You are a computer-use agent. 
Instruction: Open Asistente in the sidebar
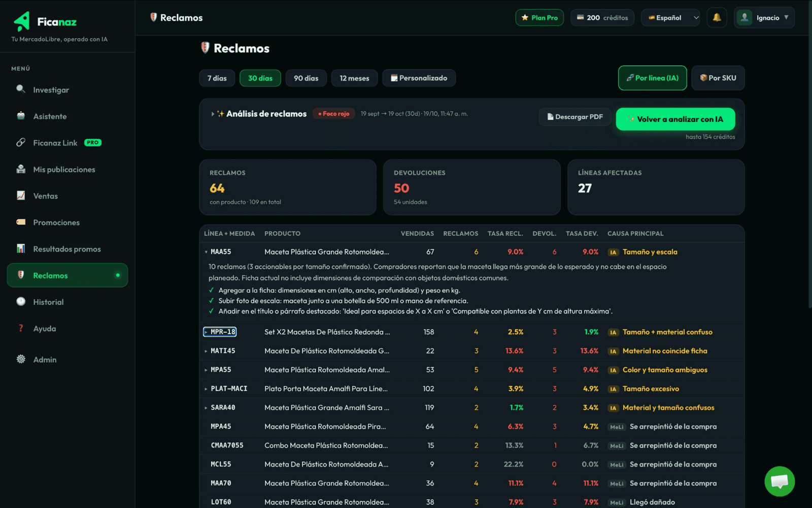coord(67,116)
